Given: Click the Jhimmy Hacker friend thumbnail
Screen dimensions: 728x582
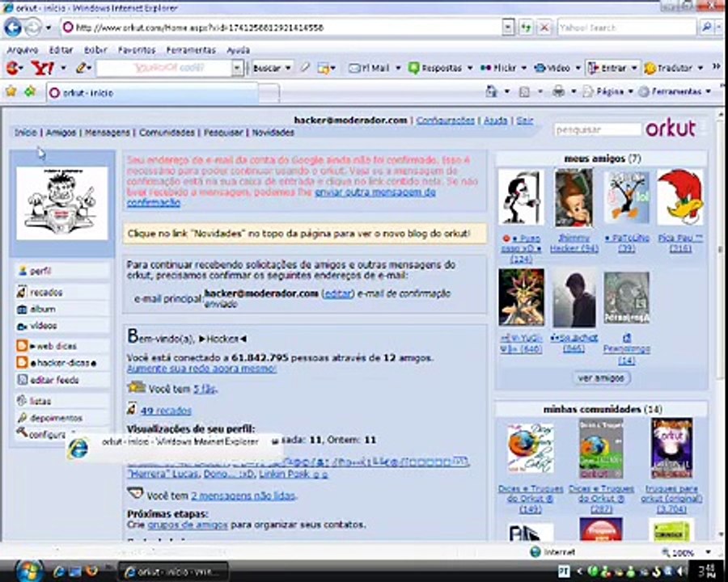Looking at the screenshot, I should (574, 198).
